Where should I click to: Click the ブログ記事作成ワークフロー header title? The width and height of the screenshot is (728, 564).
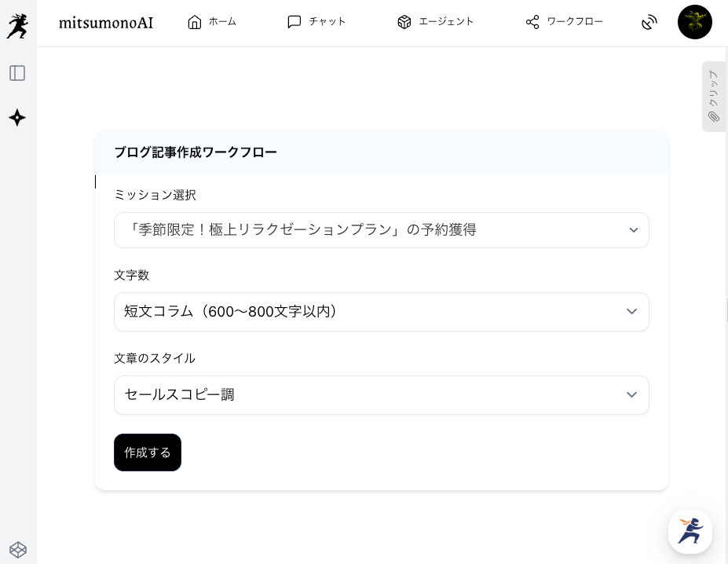click(196, 152)
